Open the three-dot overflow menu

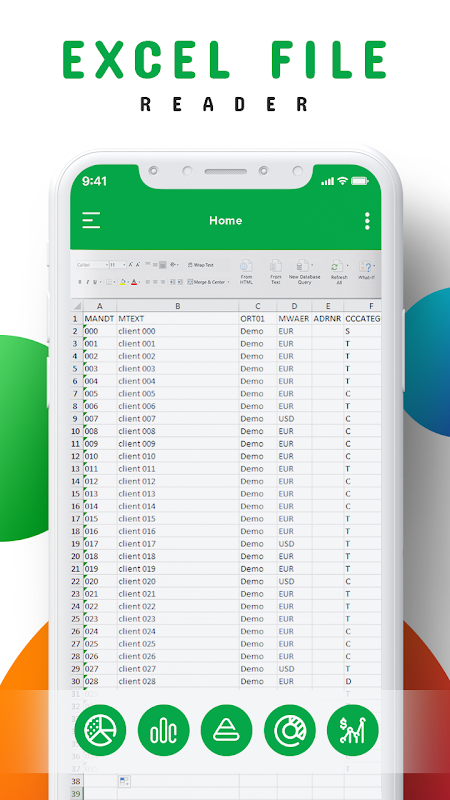tap(367, 221)
